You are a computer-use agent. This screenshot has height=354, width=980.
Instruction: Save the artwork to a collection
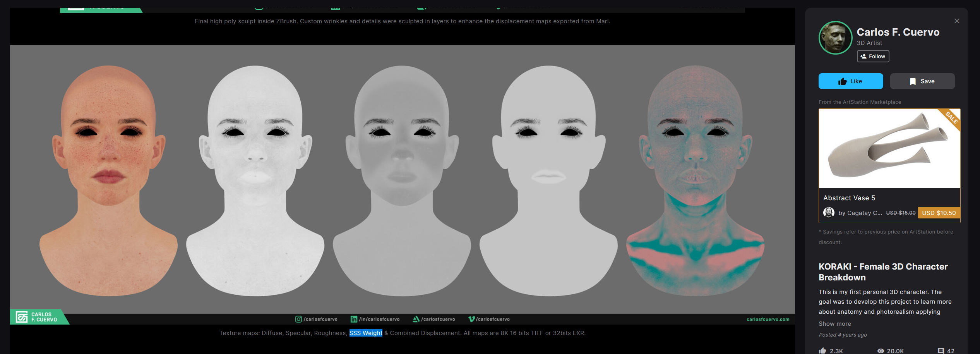pyautogui.click(x=922, y=81)
